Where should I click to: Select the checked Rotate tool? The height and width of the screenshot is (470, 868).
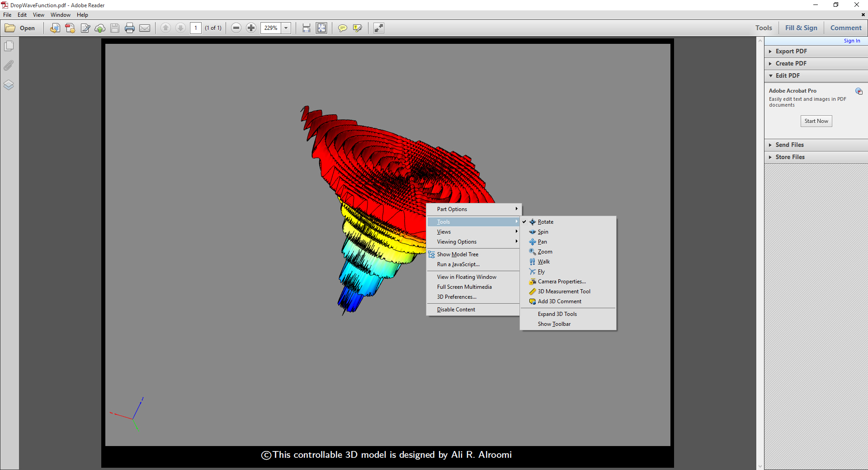[545, 222]
